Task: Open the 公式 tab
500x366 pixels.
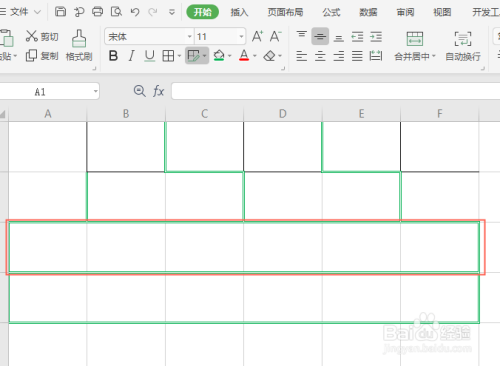Action: pyautogui.click(x=331, y=12)
